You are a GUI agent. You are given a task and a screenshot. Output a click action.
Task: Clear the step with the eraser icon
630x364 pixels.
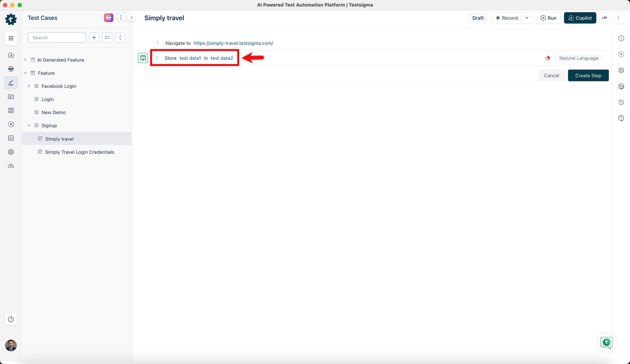(547, 58)
